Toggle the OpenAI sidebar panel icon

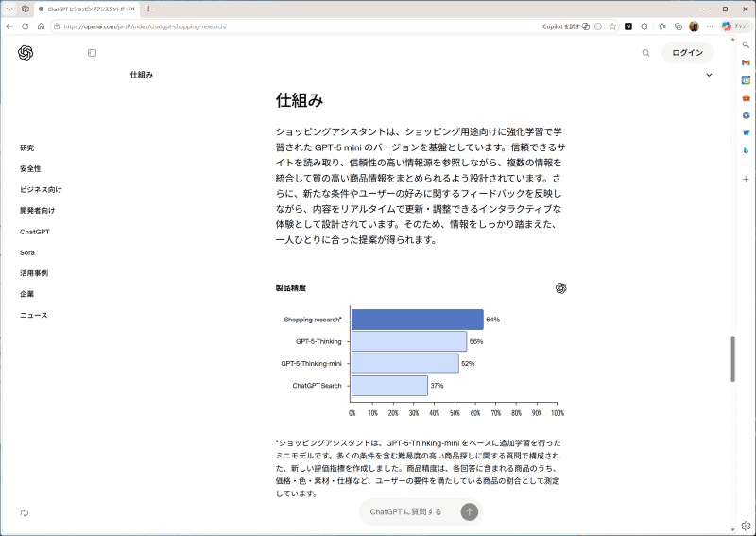(x=92, y=53)
